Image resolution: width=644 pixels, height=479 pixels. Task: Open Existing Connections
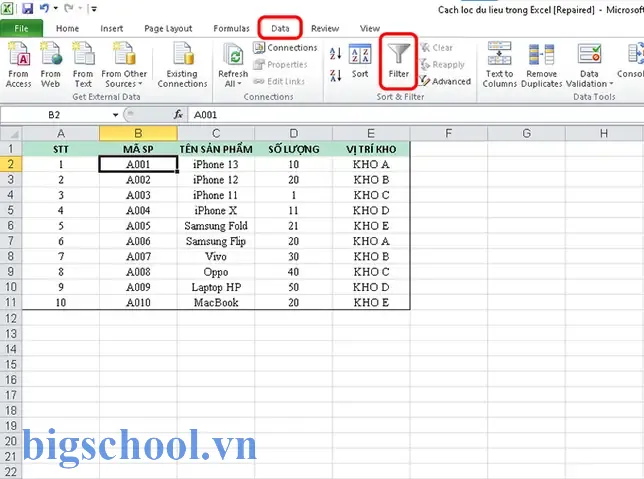(182, 65)
